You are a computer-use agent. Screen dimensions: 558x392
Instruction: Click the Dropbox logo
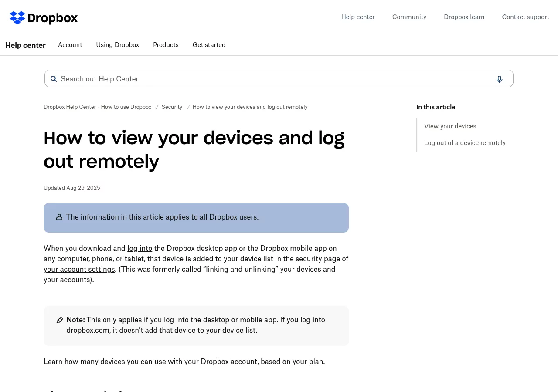click(x=44, y=18)
